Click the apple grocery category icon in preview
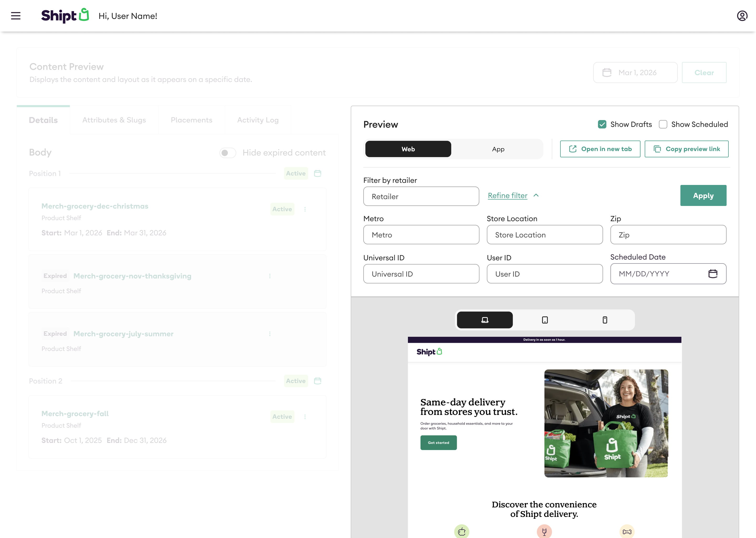The image size is (756, 538). click(x=461, y=531)
